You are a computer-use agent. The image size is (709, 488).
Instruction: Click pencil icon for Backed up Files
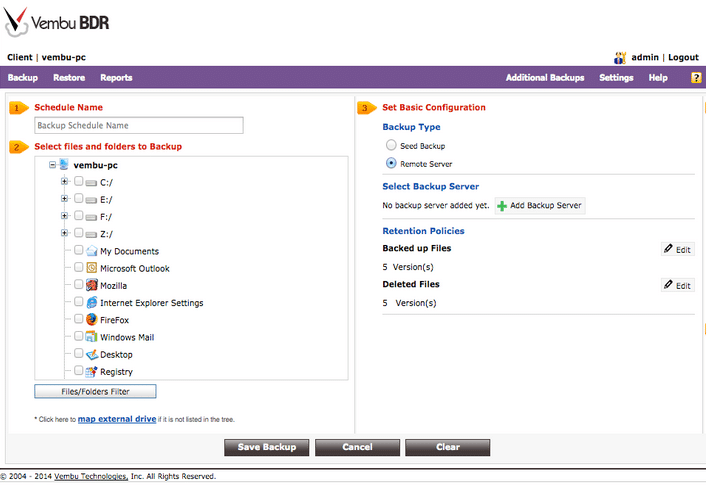click(x=668, y=248)
